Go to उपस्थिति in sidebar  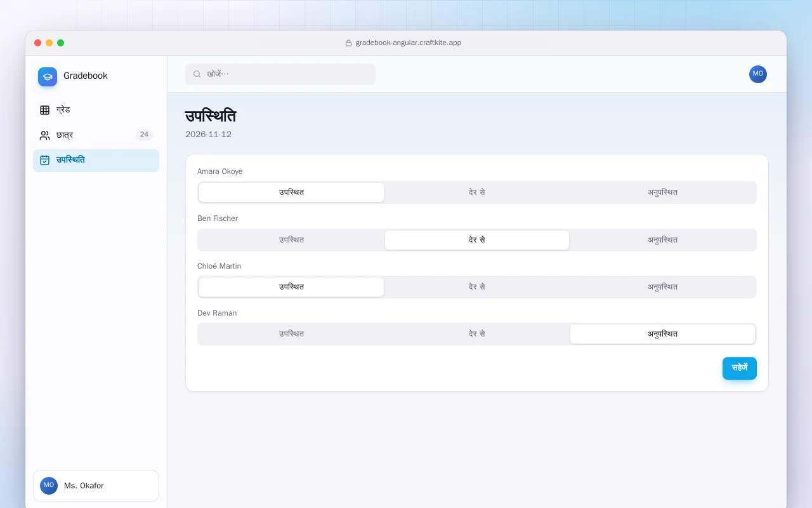pos(96,161)
